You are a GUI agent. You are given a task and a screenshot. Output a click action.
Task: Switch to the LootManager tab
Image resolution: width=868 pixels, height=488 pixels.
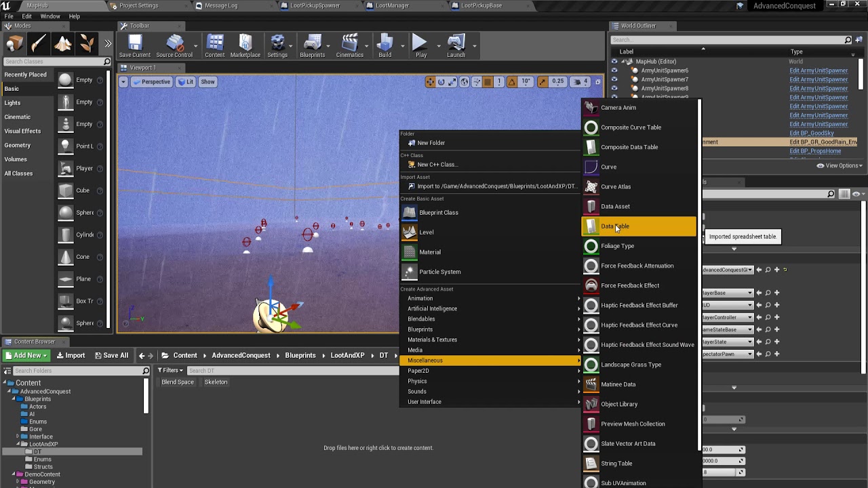point(392,5)
